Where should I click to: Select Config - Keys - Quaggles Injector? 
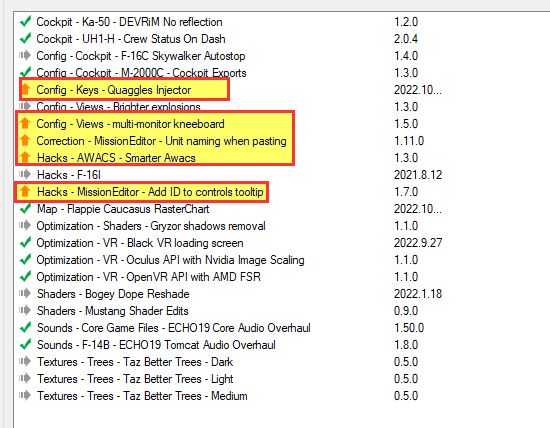pos(114,90)
